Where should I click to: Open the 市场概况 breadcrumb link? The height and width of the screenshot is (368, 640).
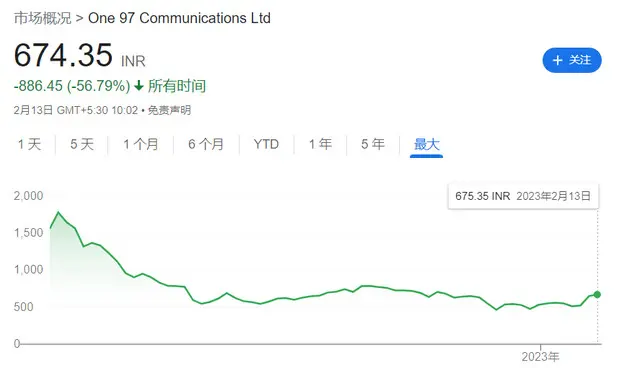[42, 18]
